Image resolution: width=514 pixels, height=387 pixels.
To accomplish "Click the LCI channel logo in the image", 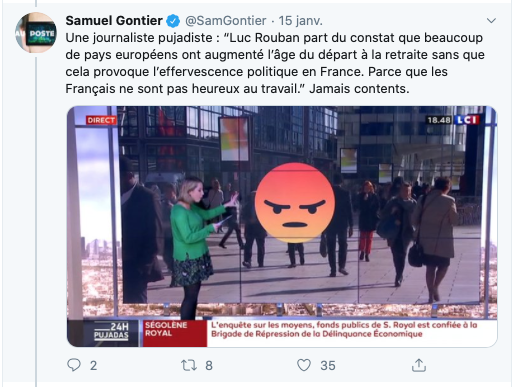I will coord(467,120).
